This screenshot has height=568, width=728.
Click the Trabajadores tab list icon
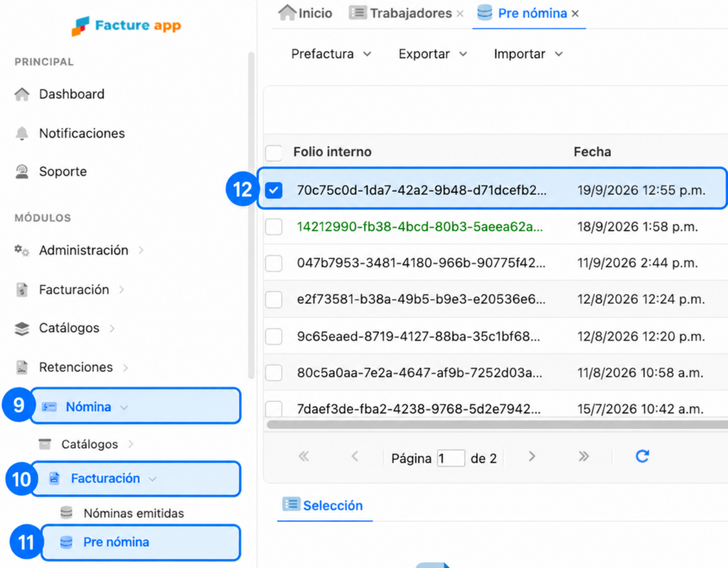pyautogui.click(x=358, y=13)
